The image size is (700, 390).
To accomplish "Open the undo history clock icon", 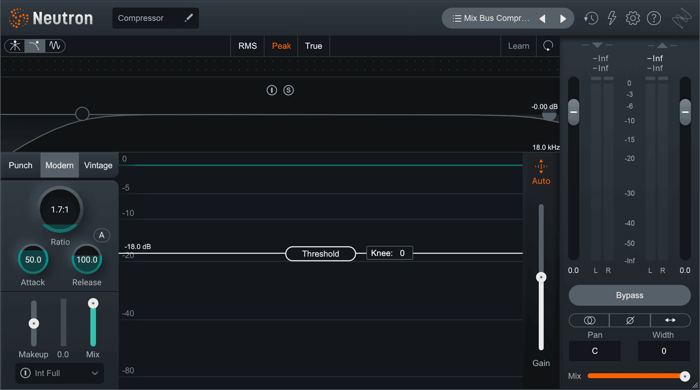I will click(x=591, y=18).
